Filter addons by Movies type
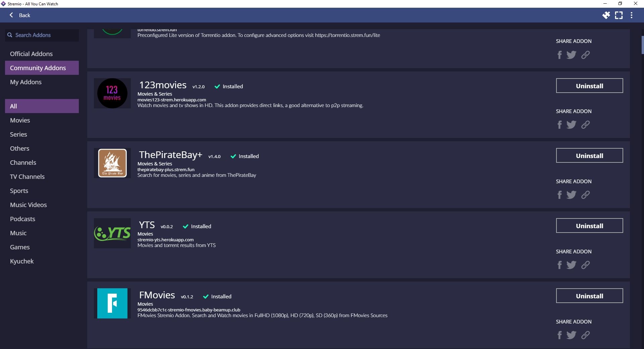The width and height of the screenshot is (644, 349). [x=20, y=120]
